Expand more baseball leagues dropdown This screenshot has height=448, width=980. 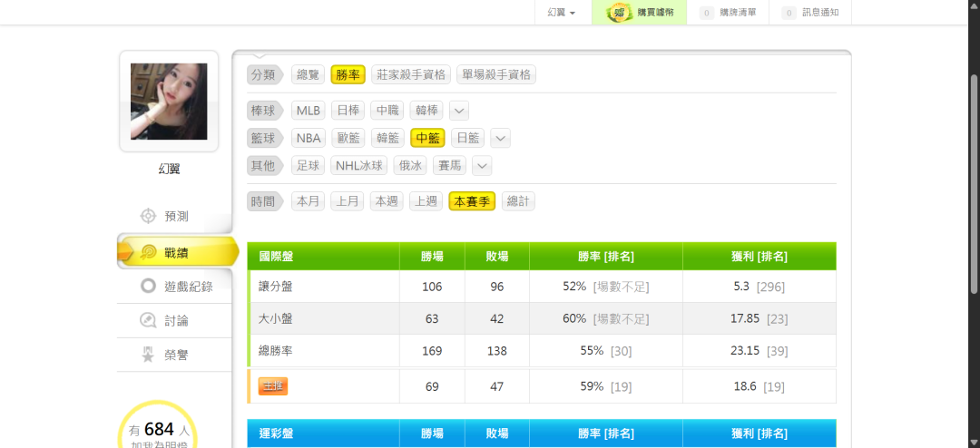pyautogui.click(x=459, y=111)
